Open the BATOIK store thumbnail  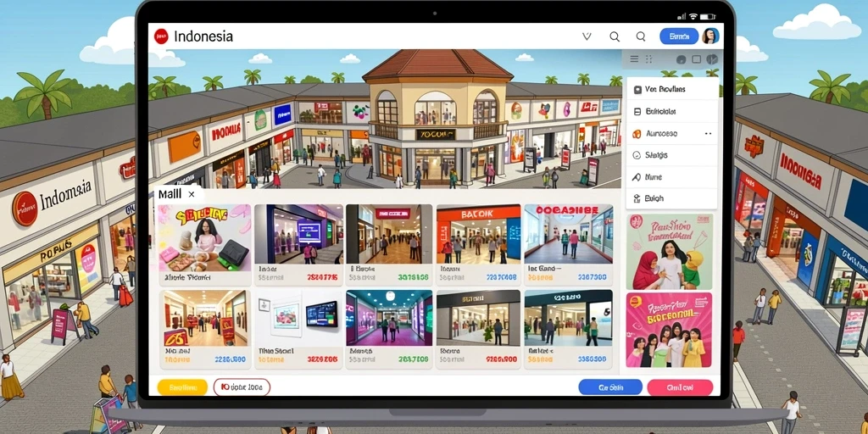(478, 234)
